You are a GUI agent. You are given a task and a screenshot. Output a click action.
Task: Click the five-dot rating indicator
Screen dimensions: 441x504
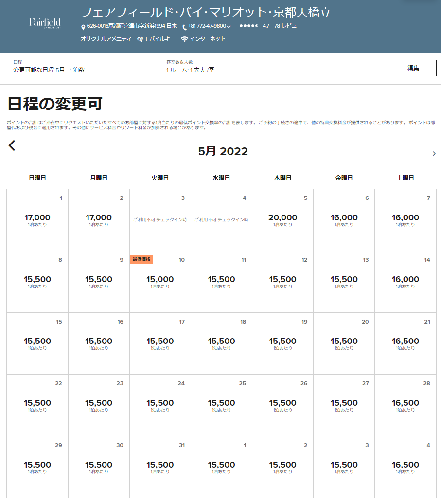pos(249,26)
